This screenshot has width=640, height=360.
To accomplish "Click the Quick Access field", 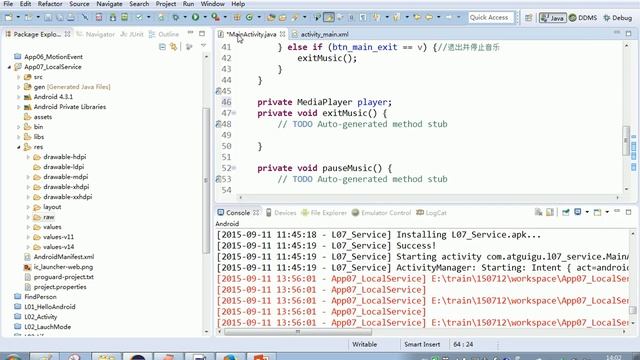I will 490,17.
